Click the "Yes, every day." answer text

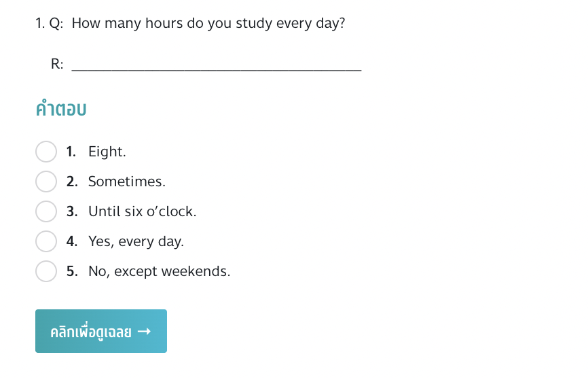(136, 241)
